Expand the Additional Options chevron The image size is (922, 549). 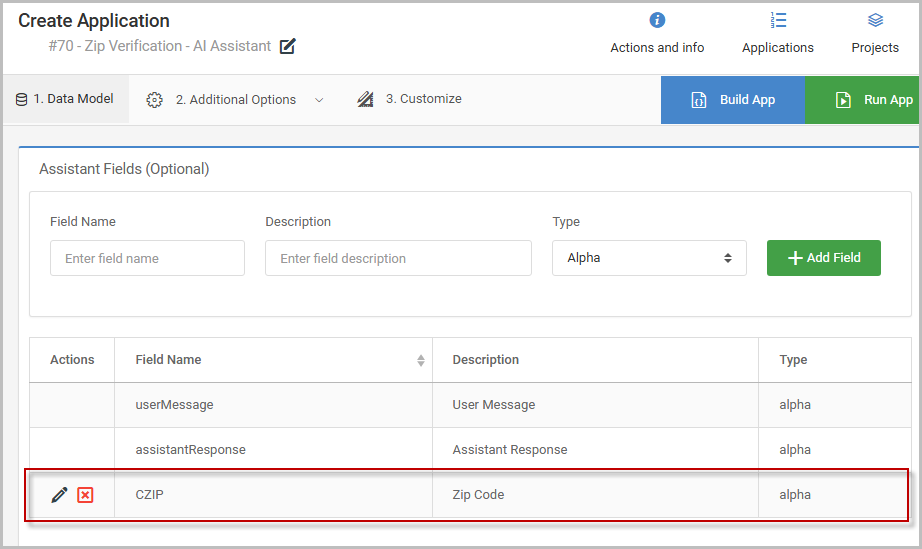point(319,100)
